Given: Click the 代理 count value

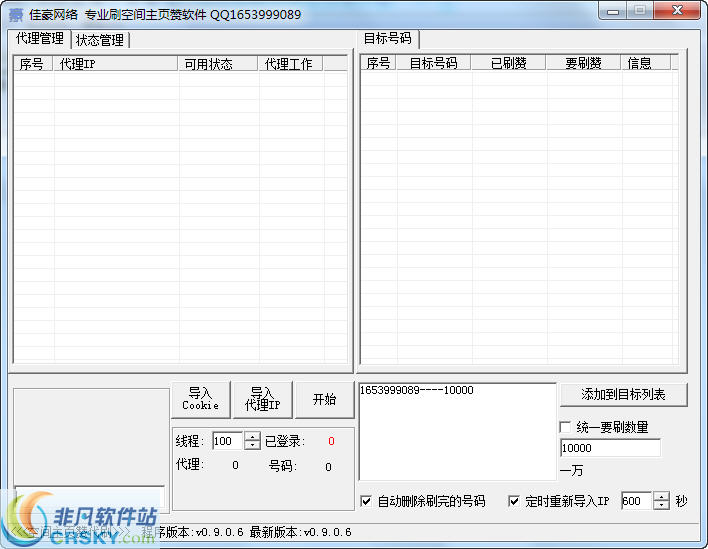Looking at the screenshot, I should [x=235, y=465].
